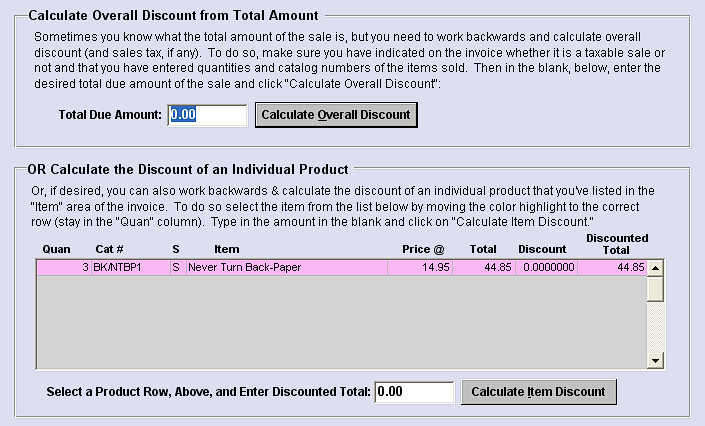Click the Item column header
Screen dimensions: 705x426
227,248
